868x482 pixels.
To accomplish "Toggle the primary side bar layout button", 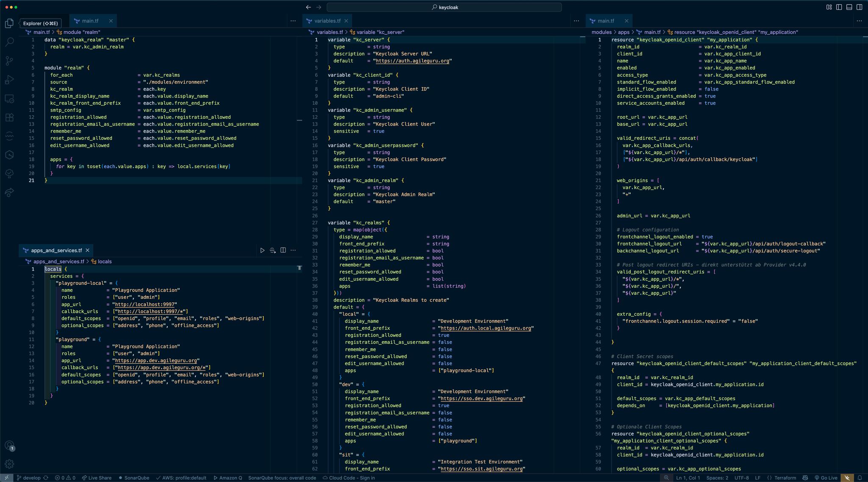I will pyautogui.click(x=839, y=7).
